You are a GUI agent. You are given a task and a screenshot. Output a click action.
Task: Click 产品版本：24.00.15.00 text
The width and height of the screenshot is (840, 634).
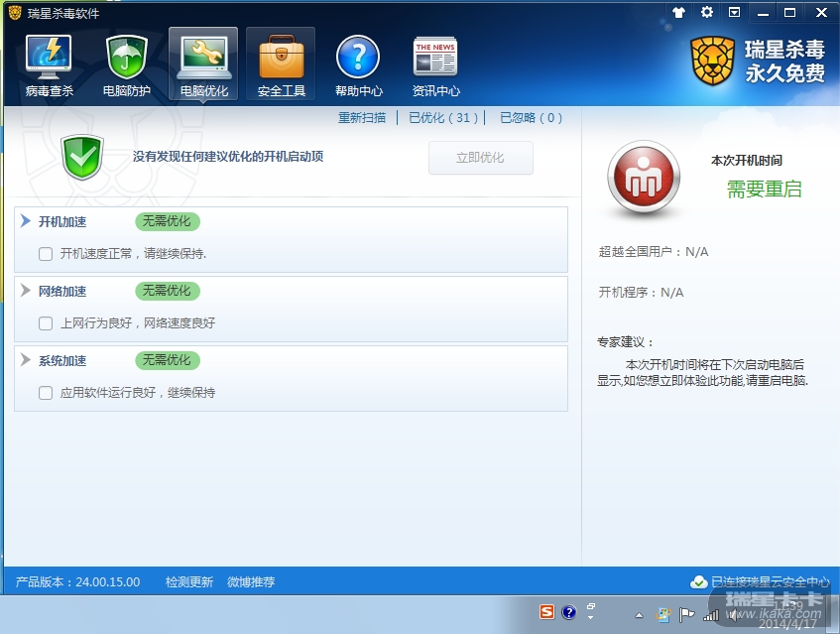[x=77, y=582]
